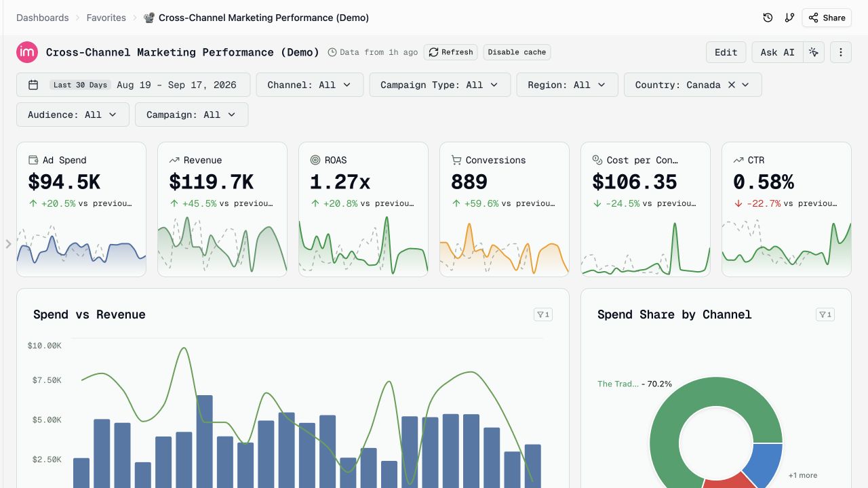The image size is (868, 488).
Task: Click the Edit button
Action: coord(726,52)
